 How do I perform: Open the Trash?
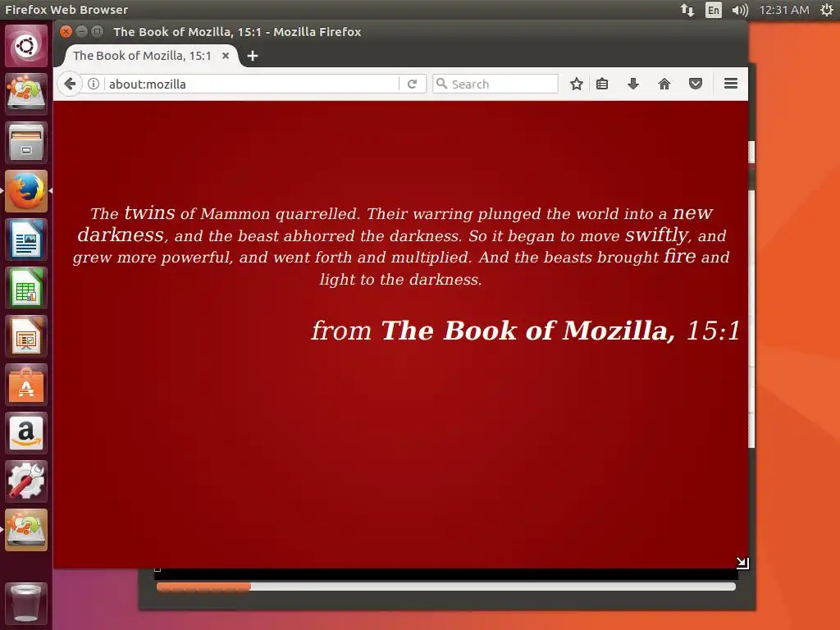26,603
